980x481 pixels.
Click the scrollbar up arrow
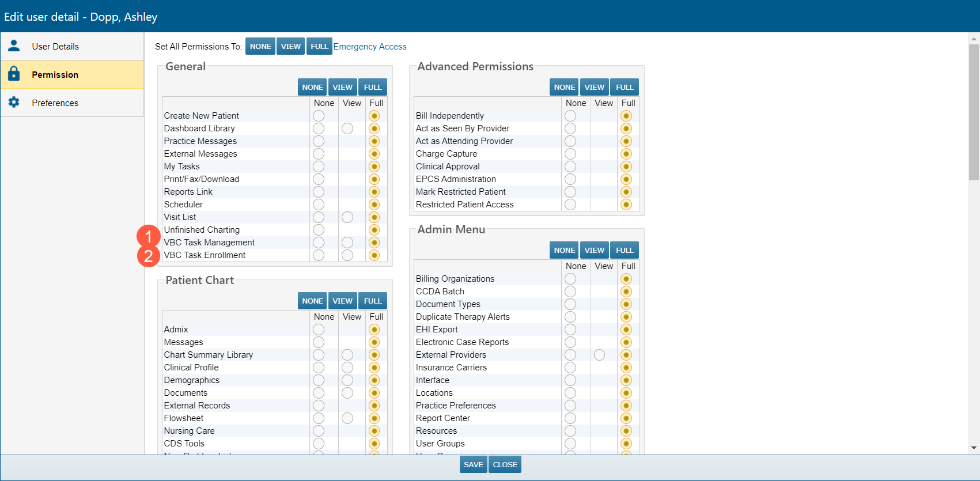974,39
